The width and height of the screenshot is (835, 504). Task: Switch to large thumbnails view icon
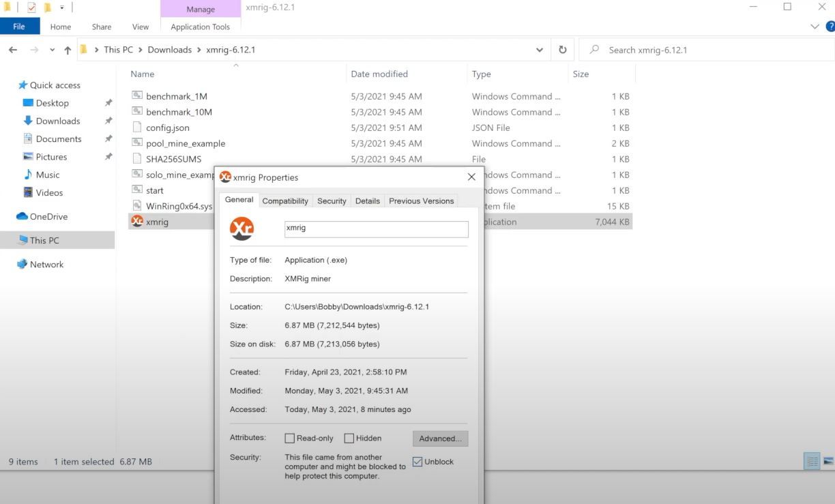point(828,461)
